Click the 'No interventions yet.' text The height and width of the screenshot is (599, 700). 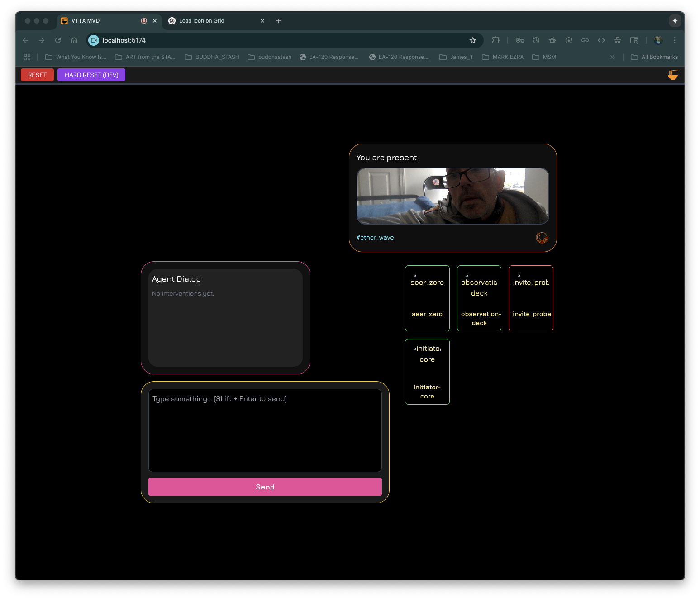click(183, 293)
